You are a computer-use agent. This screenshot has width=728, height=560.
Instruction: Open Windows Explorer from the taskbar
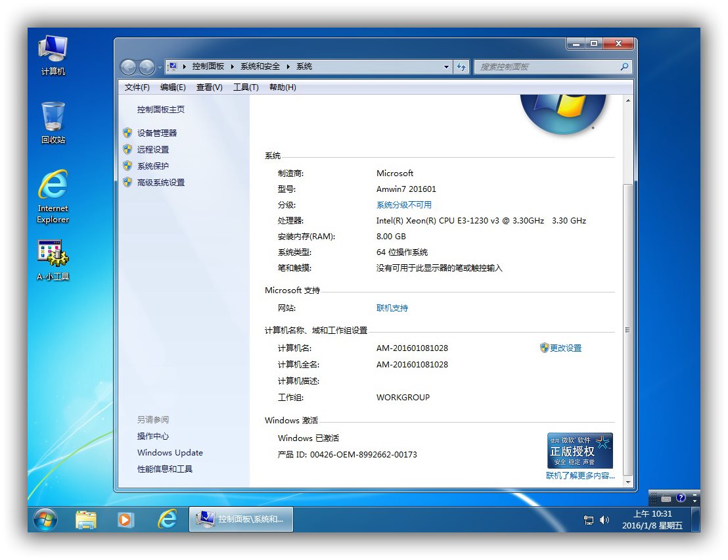point(86,519)
